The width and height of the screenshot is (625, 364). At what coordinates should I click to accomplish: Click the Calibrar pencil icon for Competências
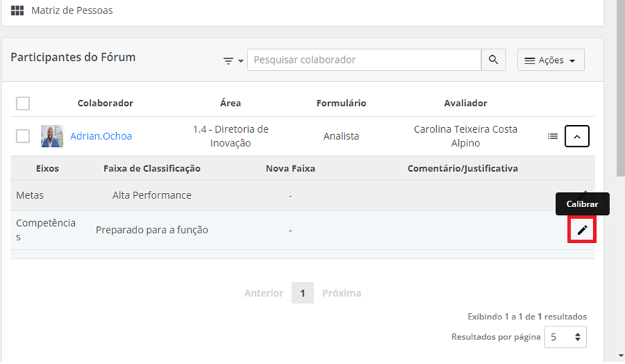click(x=583, y=230)
